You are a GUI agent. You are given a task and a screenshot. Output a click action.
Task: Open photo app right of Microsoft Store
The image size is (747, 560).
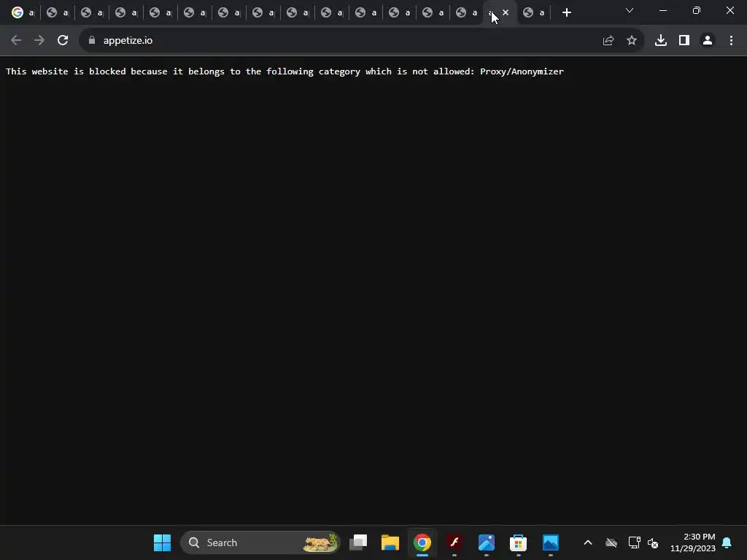tap(550, 542)
